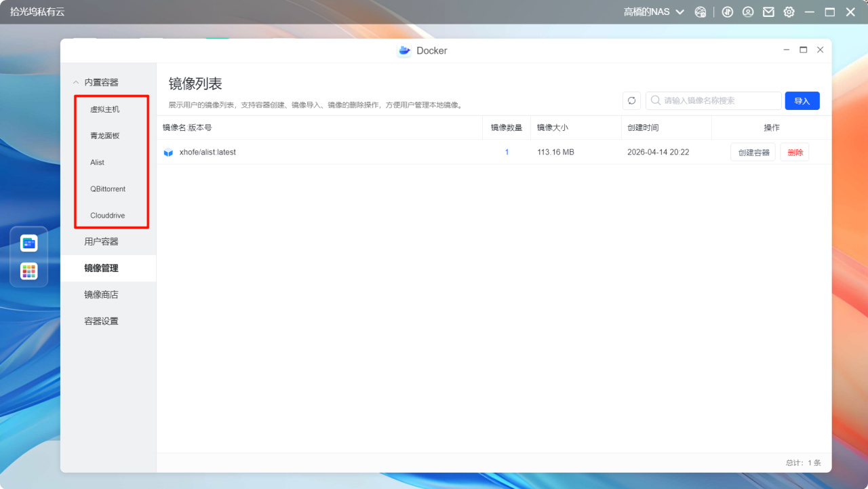Click the 镜像列表 page heading
The width and height of the screenshot is (868, 489).
coord(195,84)
